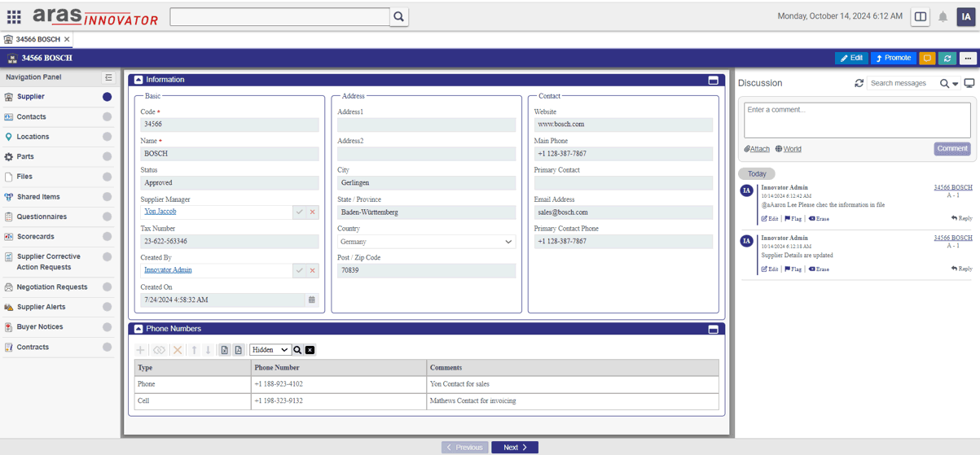Click the Innovator Admin created-by link
The height and width of the screenshot is (455, 980).
tap(168, 270)
